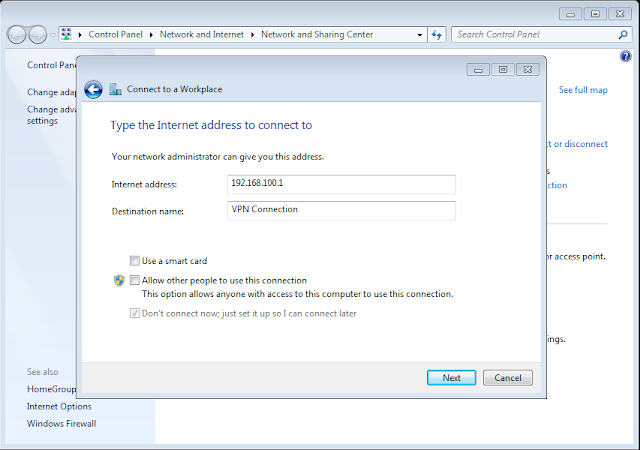Click the text Your network administrator can give you this address
Image resolution: width=640 pixels, height=450 pixels.
(218, 157)
